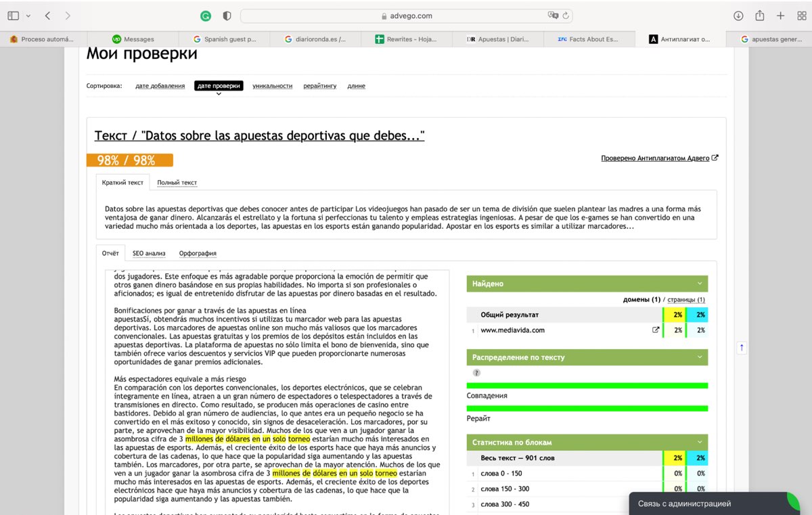The image size is (812, 515).
Task: Sort by уникальности
Action: (273, 86)
